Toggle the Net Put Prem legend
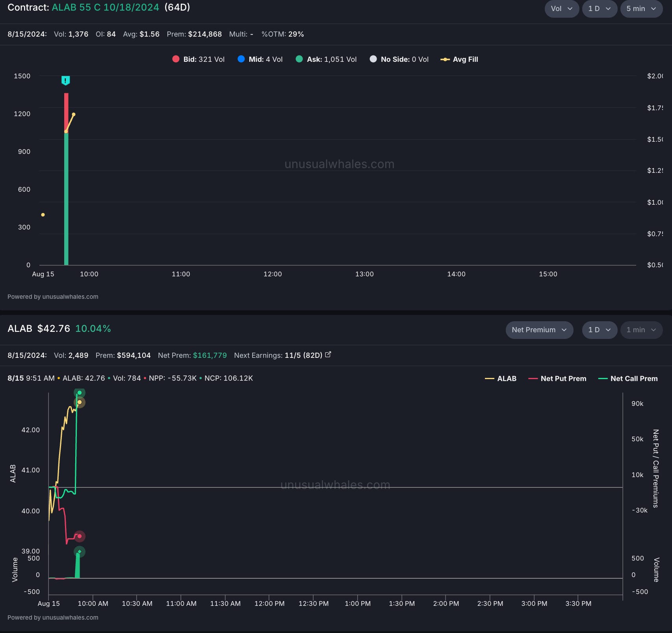The image size is (672, 633). [x=557, y=379]
